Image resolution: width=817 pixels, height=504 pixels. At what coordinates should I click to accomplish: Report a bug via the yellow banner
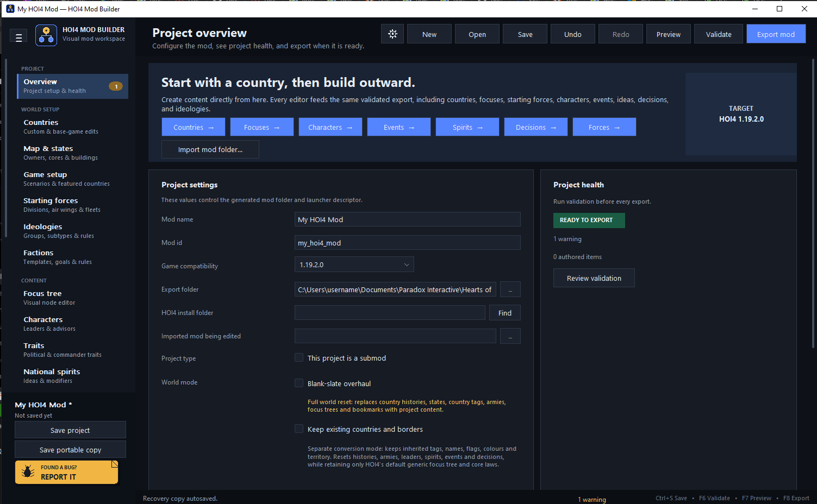click(x=66, y=472)
